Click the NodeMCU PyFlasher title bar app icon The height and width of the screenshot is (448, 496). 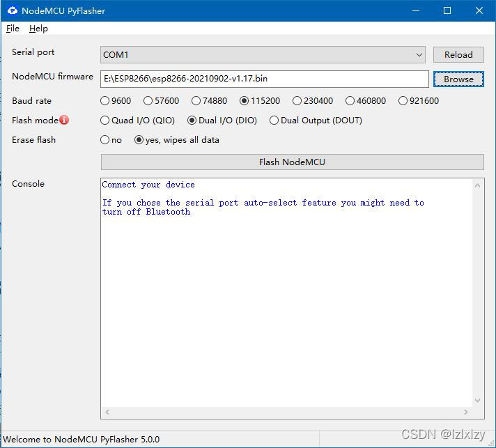(x=13, y=10)
